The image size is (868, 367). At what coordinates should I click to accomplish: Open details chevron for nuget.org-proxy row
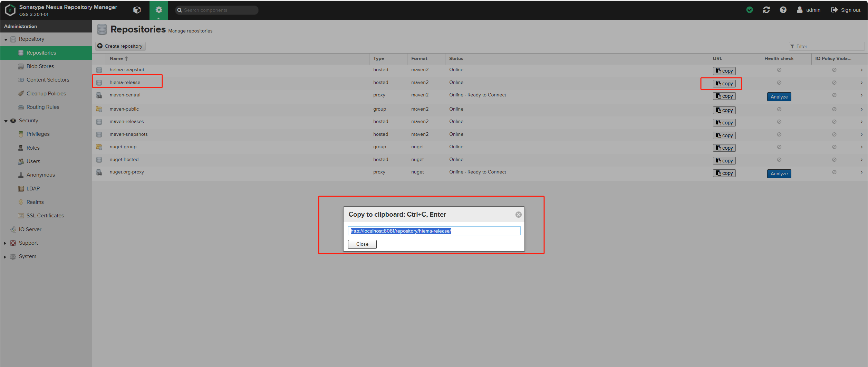tap(862, 172)
